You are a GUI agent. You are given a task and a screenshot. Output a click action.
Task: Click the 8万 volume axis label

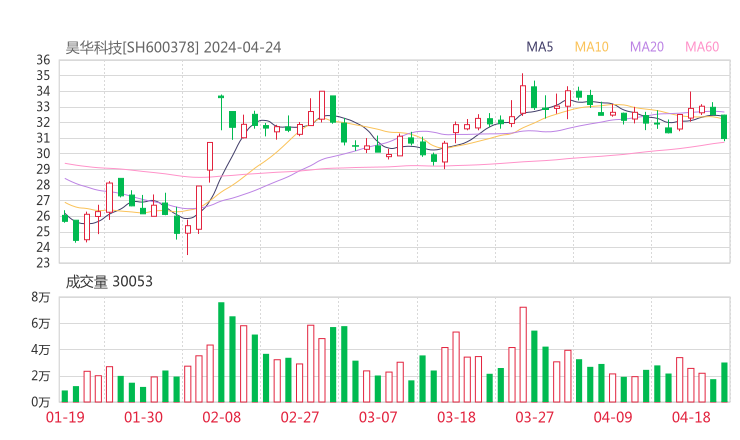tap(41, 297)
